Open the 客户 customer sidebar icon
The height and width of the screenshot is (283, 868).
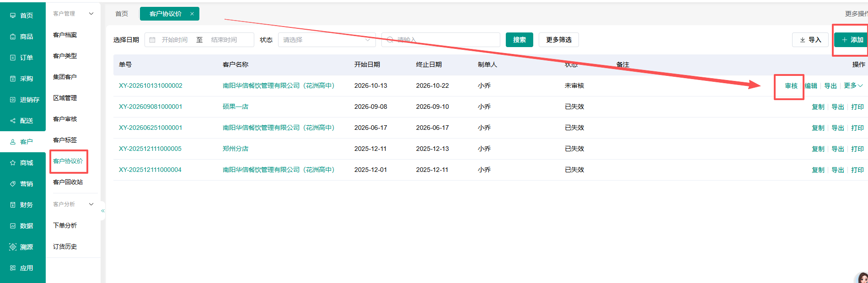(13, 142)
